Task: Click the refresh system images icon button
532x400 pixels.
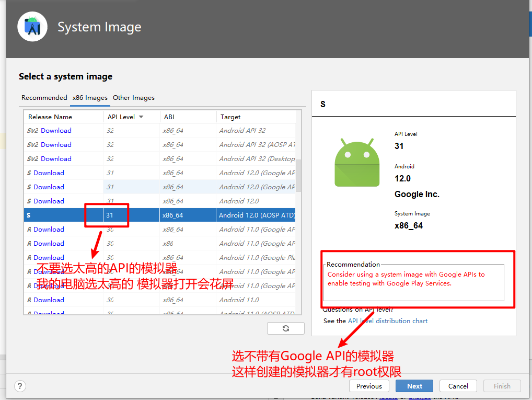Action: [x=286, y=328]
